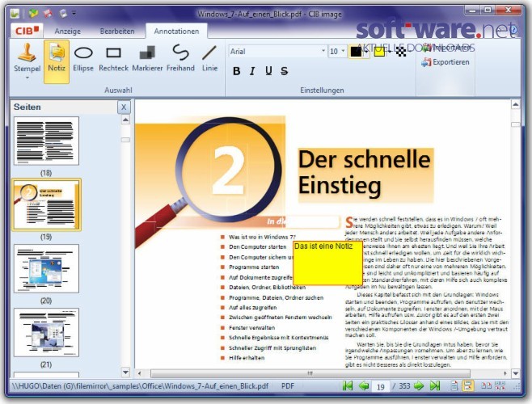Screen dimensions: 532x404
Task: Toggle continuous page scrolling view
Action: (468, 385)
